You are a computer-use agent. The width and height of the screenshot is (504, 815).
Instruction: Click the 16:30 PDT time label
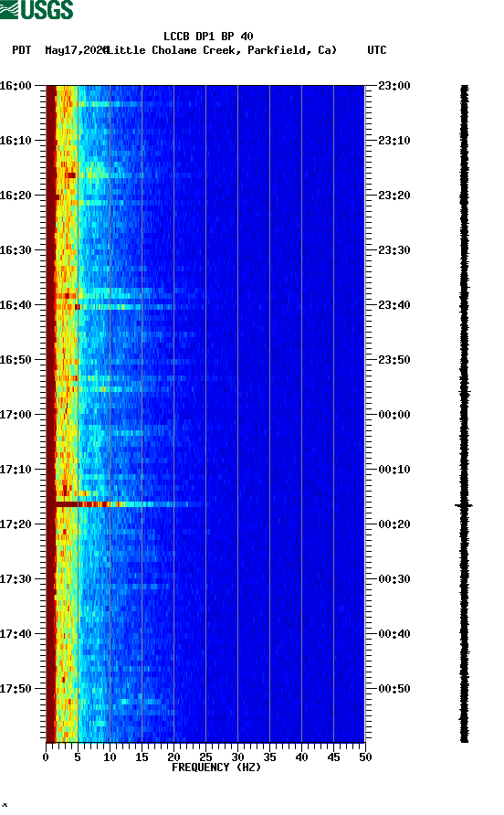(16, 250)
